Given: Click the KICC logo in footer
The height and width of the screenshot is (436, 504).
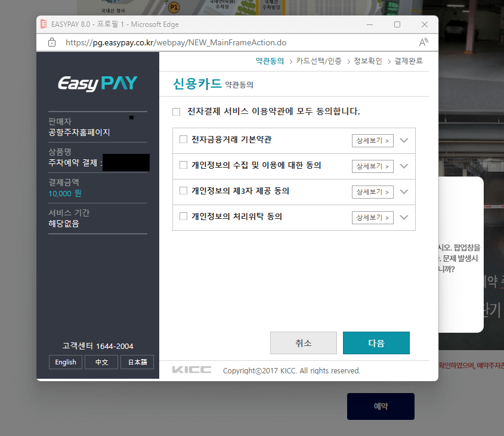Looking at the screenshot, I should pyautogui.click(x=191, y=370).
